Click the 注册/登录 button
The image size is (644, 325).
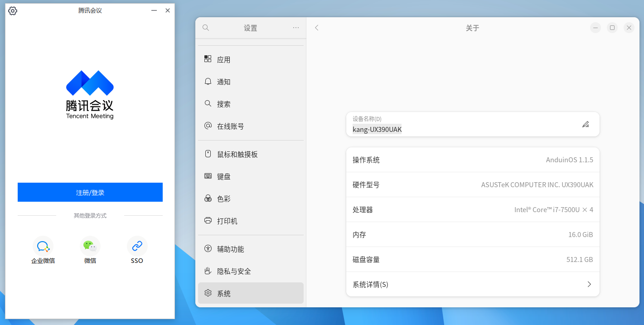click(x=90, y=192)
